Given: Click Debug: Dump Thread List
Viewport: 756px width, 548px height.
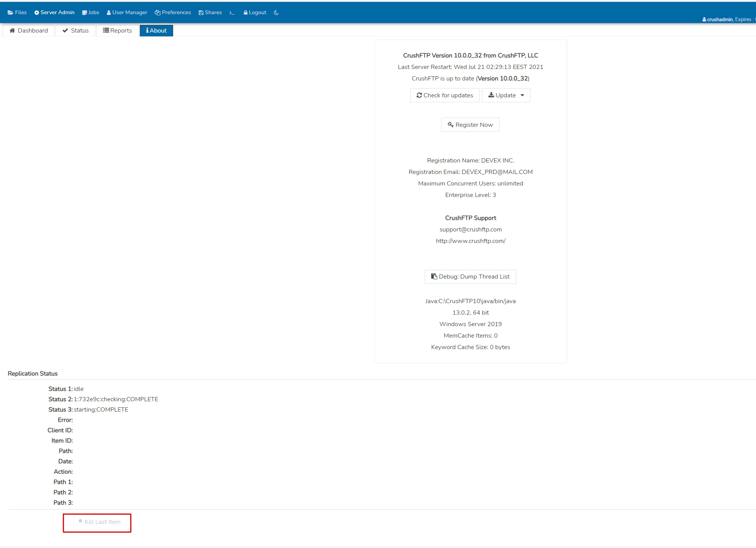Looking at the screenshot, I should [470, 277].
